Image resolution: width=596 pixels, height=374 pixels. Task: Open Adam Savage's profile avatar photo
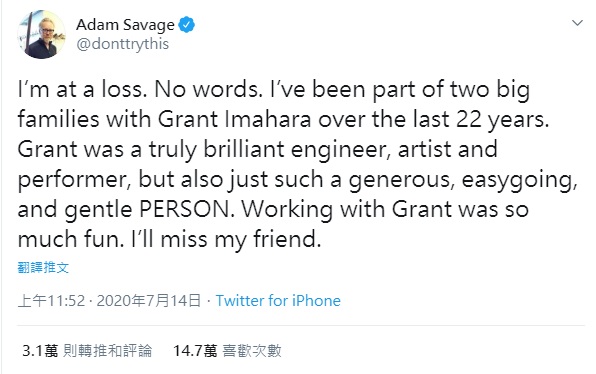pyautogui.click(x=41, y=35)
